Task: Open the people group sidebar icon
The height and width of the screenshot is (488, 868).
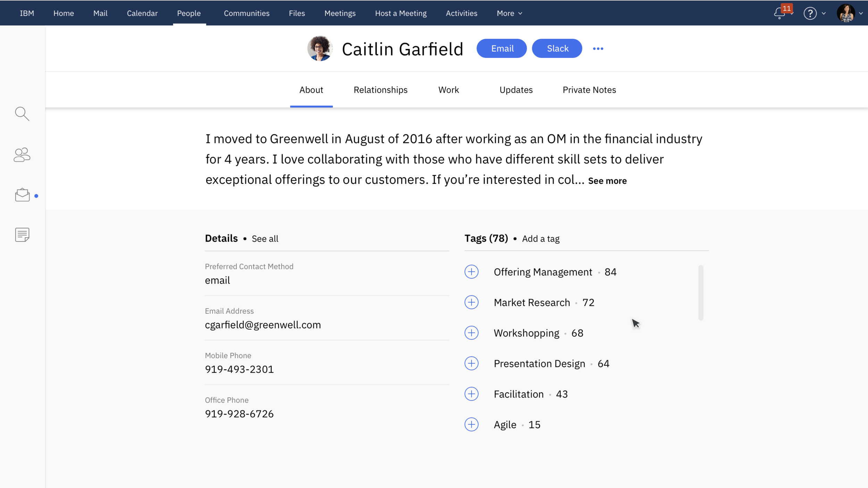Action: point(22,155)
